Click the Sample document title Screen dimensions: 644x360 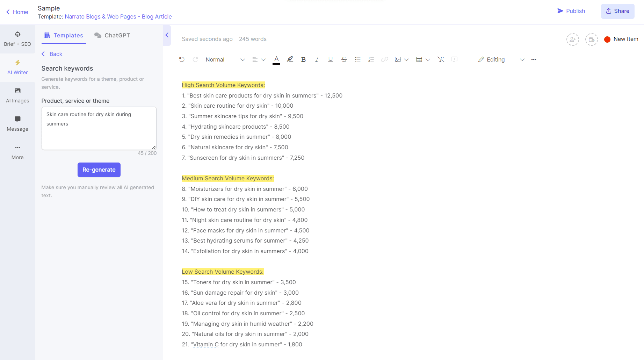coord(49,8)
